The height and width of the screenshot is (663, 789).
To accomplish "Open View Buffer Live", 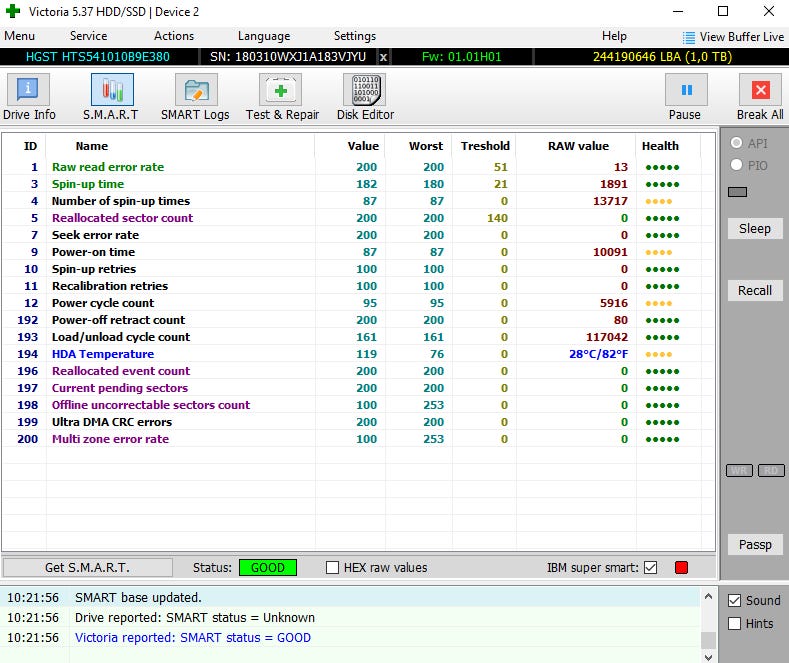I will pyautogui.click(x=733, y=36).
